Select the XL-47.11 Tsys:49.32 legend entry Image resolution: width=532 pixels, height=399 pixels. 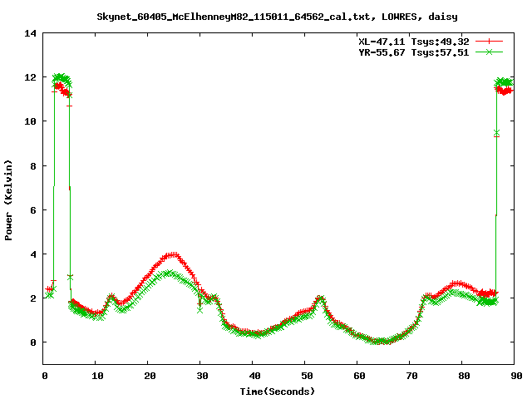414,42
